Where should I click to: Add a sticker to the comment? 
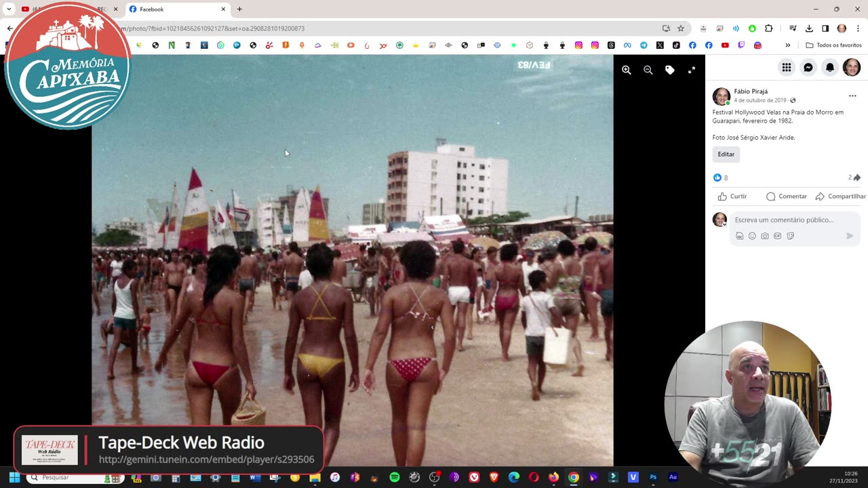point(791,236)
